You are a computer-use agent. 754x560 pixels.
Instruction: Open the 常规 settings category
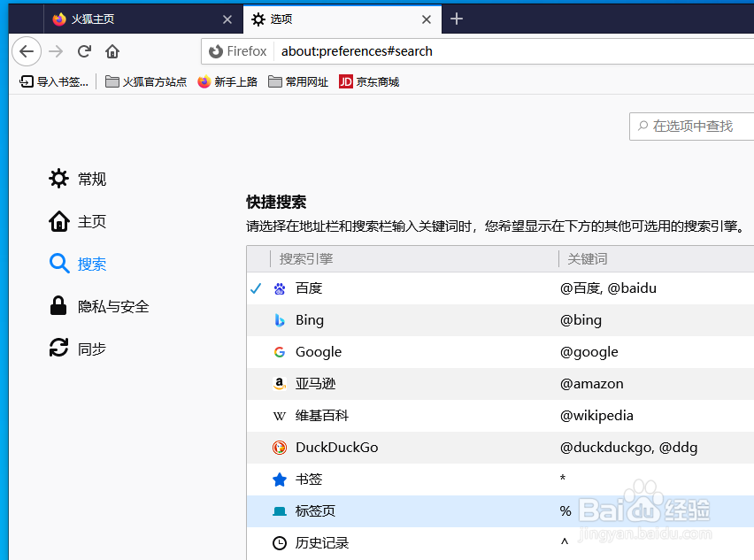[x=77, y=179]
